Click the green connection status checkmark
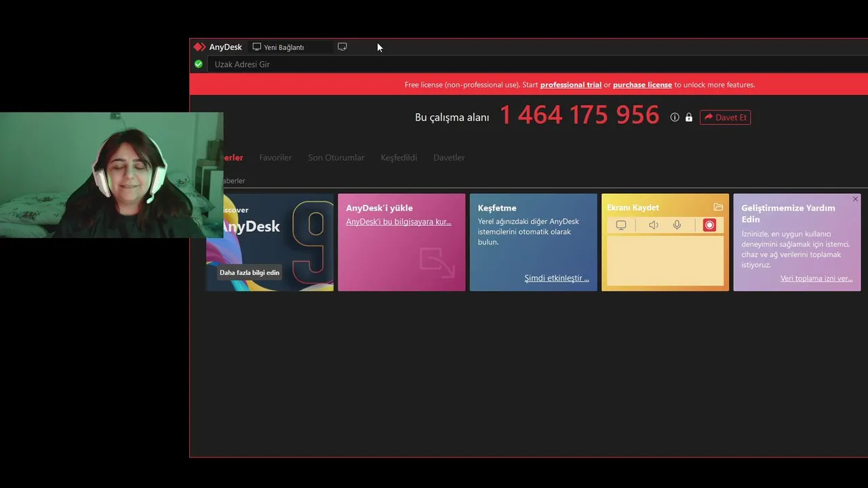 pos(199,64)
